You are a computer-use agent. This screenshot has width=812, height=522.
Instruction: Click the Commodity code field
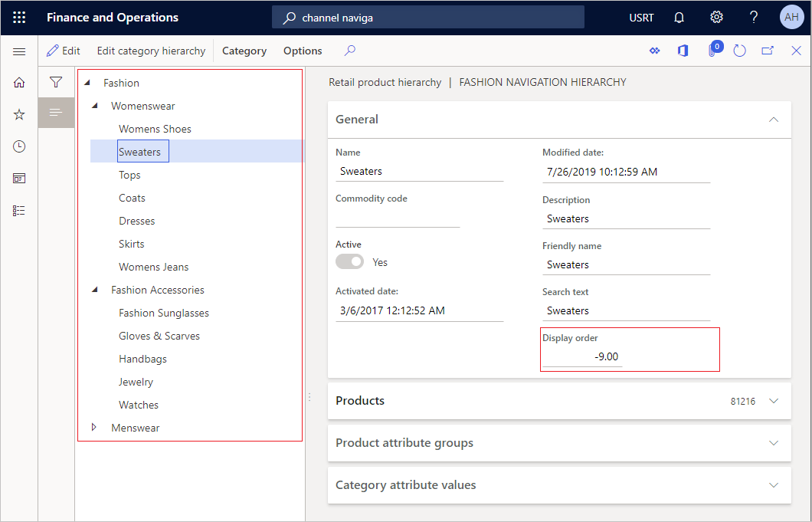(398, 218)
